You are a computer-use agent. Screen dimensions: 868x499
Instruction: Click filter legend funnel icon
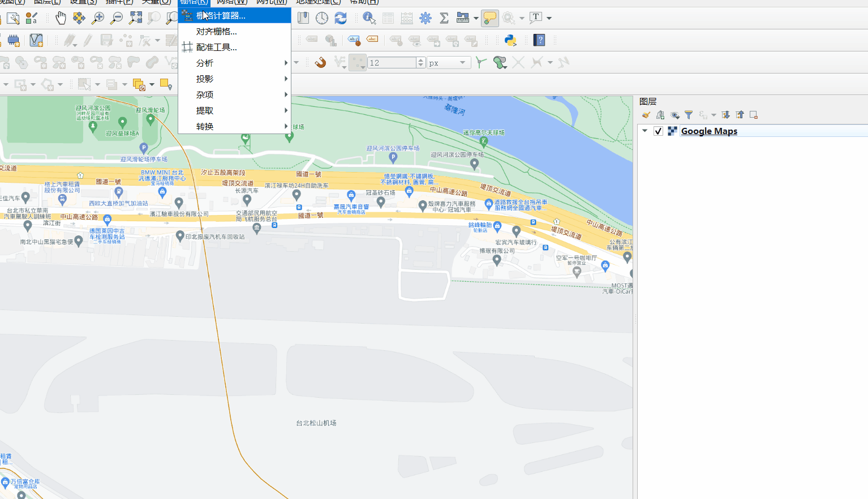point(689,115)
